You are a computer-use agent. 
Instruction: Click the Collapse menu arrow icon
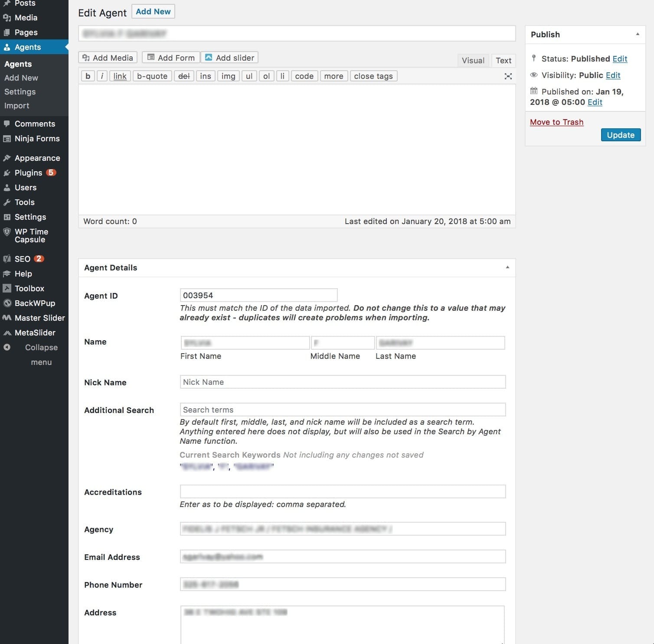(x=7, y=348)
